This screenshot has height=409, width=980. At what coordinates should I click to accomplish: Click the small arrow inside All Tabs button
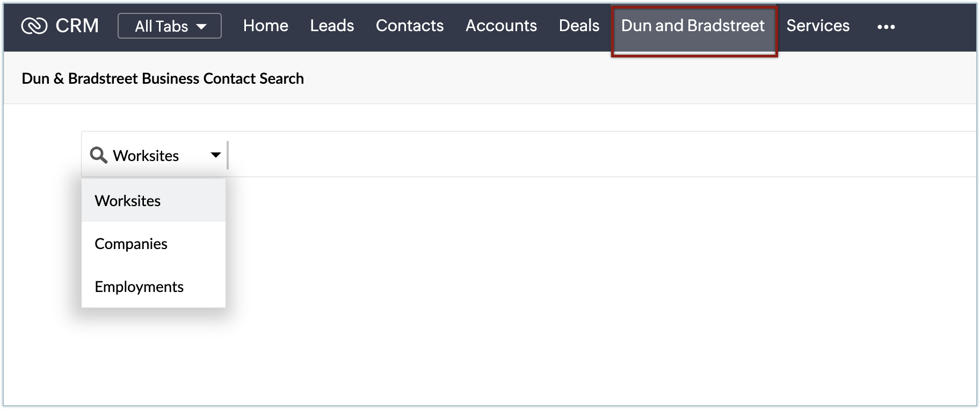[202, 26]
